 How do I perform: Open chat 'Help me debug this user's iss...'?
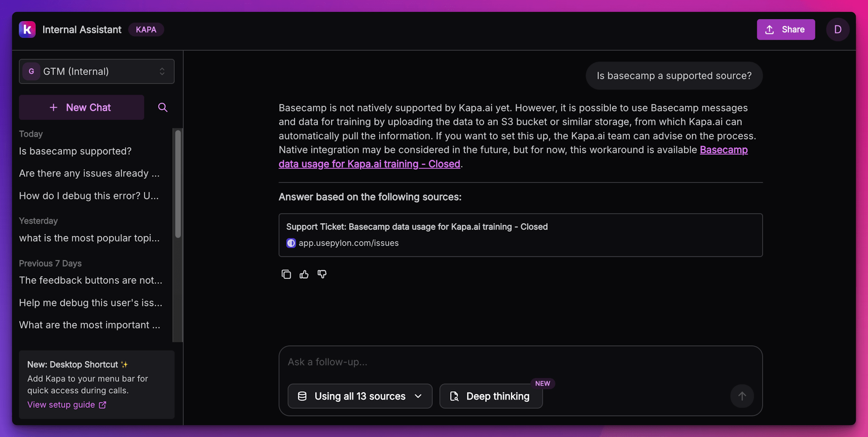(91, 303)
